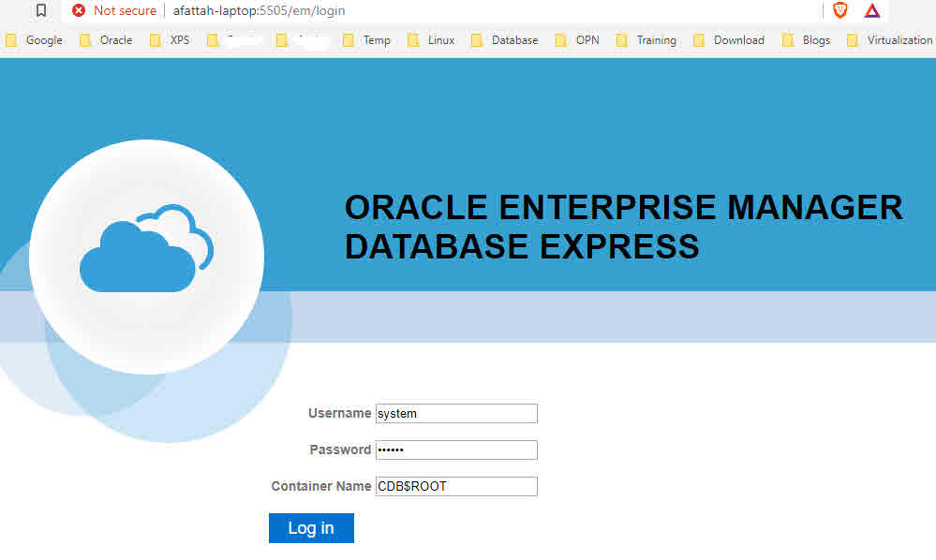Focus the Username input field

click(x=456, y=413)
